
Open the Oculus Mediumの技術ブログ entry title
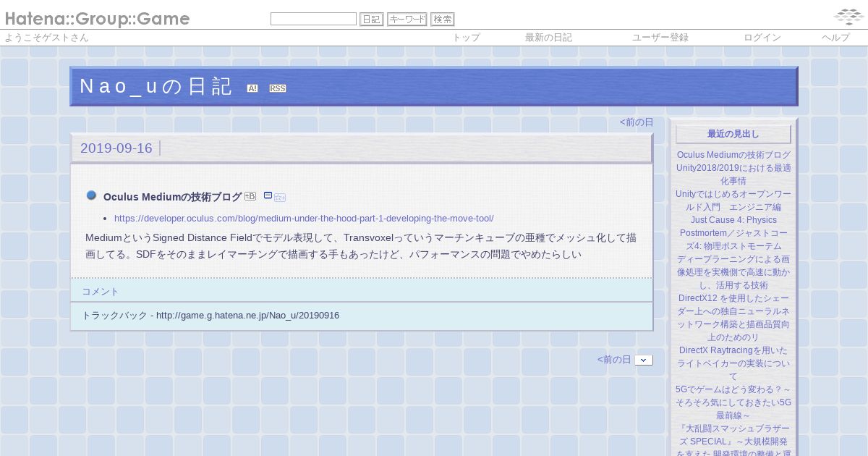click(173, 197)
